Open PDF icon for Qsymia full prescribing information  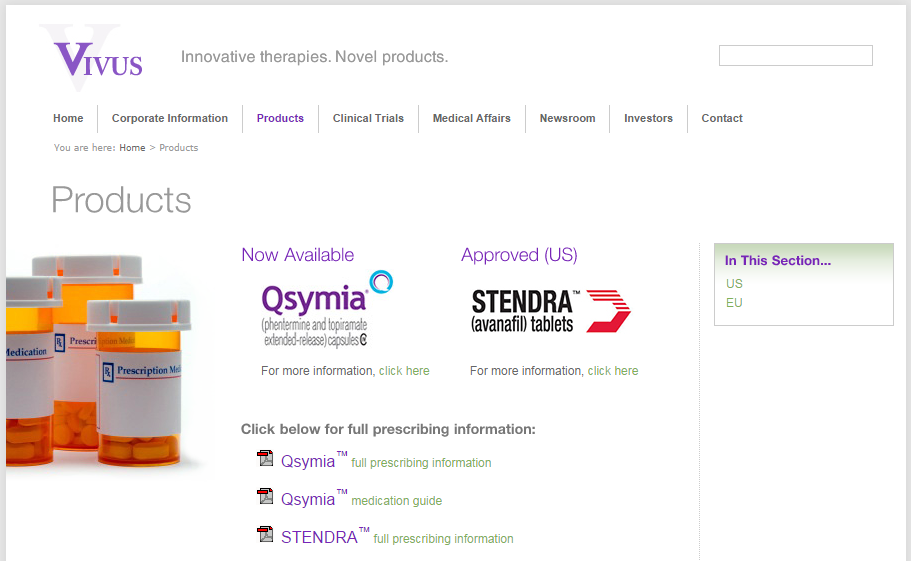[266, 458]
